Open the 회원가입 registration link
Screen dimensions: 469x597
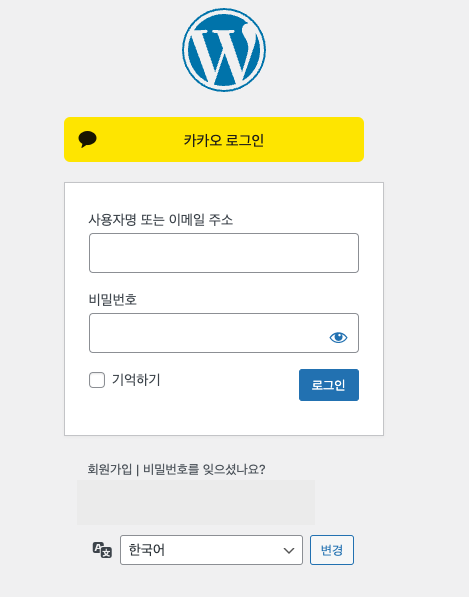[x=110, y=469]
